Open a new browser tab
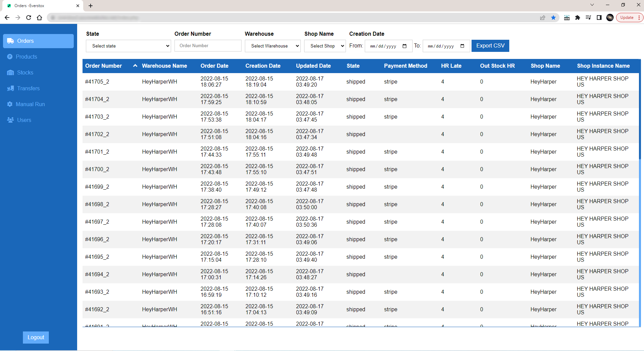The height and width of the screenshot is (351, 644). click(x=91, y=6)
